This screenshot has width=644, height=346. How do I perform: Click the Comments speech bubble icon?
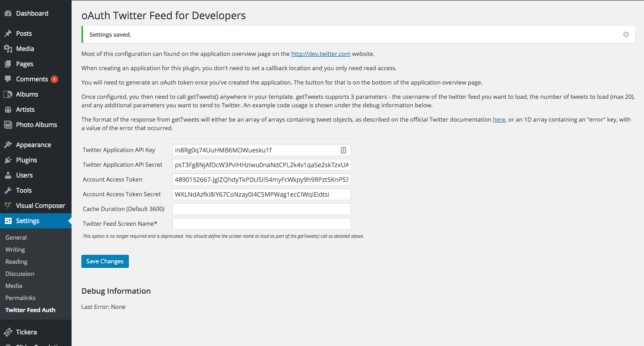point(8,79)
